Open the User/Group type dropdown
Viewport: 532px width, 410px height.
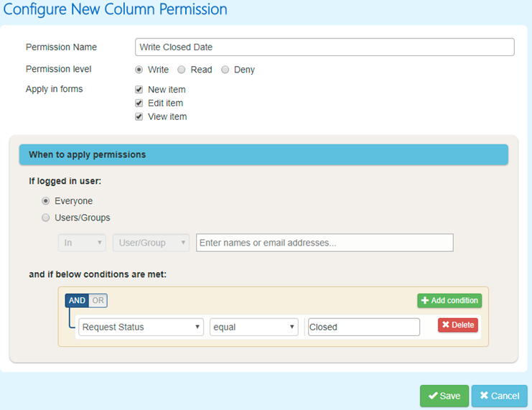click(x=151, y=243)
